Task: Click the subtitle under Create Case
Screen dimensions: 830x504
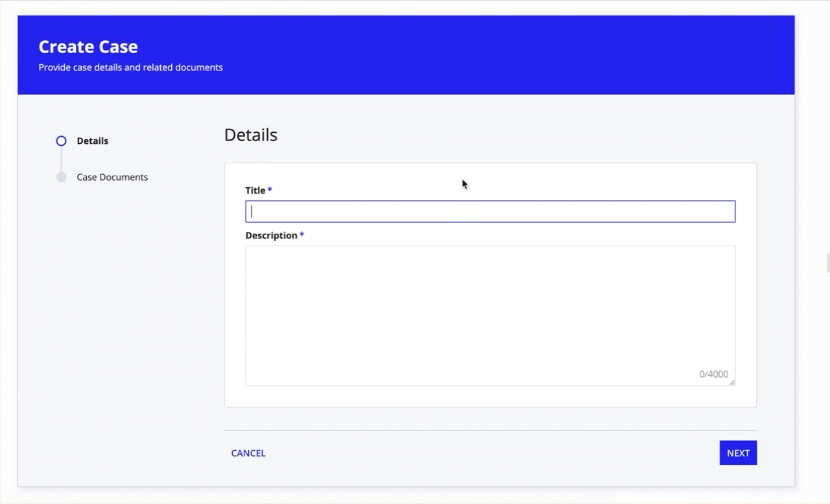Action: tap(130, 67)
